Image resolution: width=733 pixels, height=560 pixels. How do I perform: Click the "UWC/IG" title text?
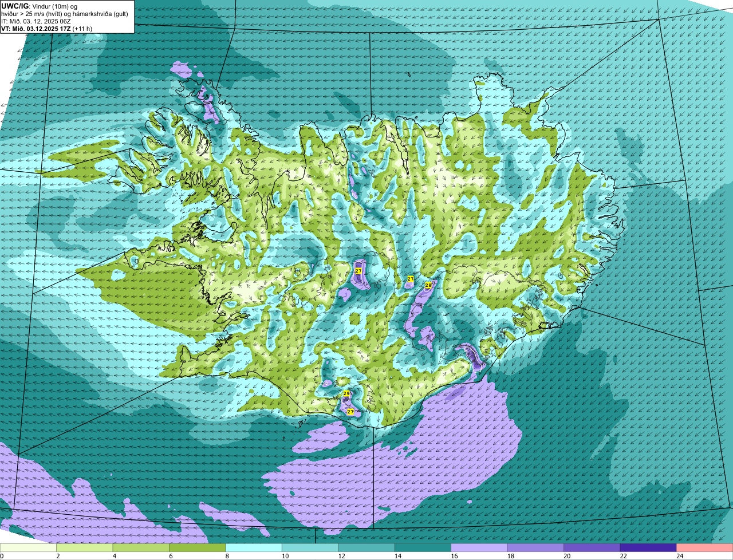pyautogui.click(x=14, y=6)
